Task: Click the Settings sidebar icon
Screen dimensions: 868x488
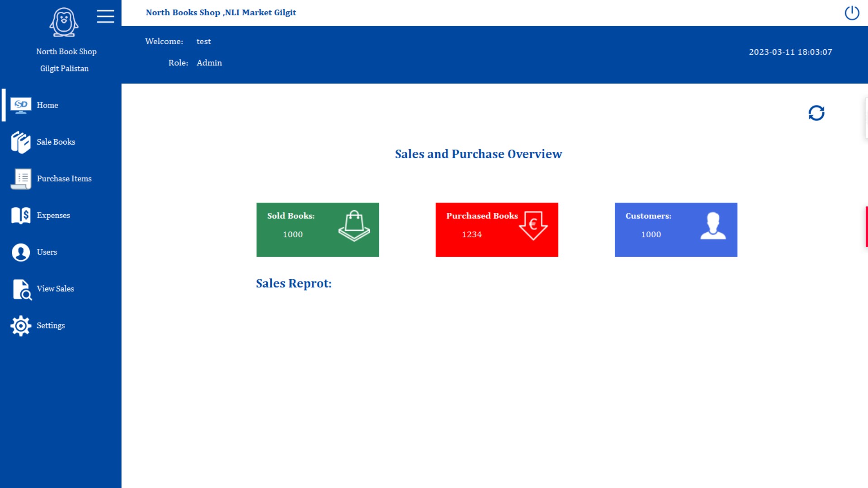Action: [21, 325]
